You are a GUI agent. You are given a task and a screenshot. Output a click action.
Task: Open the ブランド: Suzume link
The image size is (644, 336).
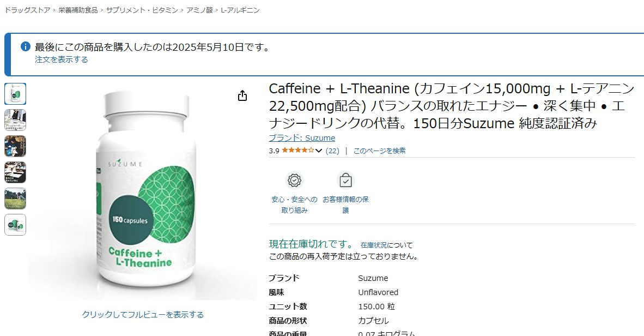point(302,138)
